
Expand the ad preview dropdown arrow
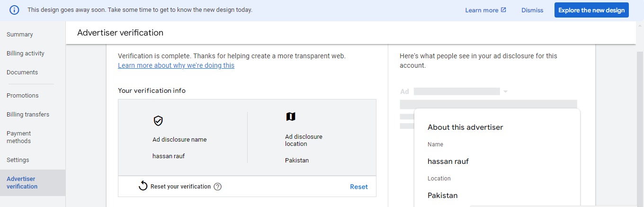506,91
